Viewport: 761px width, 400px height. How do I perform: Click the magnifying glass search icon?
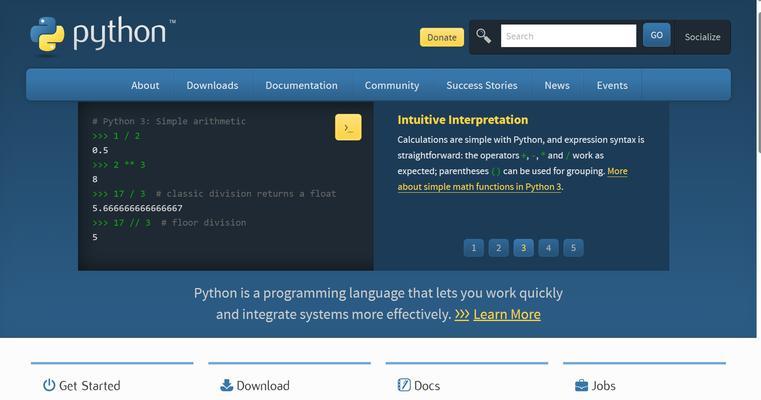(x=483, y=36)
